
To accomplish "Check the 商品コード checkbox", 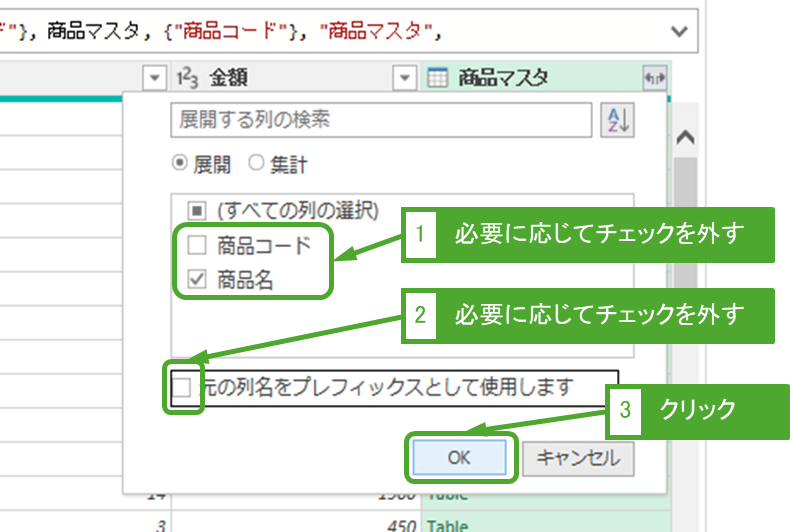I will click(x=197, y=246).
